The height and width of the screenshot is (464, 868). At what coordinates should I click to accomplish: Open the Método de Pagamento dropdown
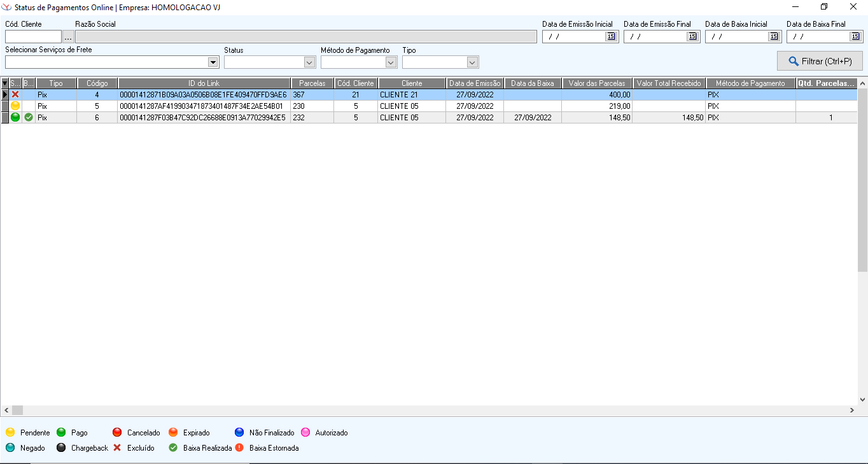[x=391, y=62]
